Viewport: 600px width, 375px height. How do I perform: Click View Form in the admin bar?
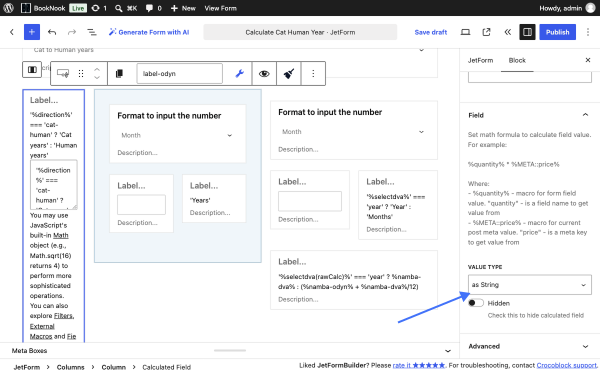click(x=220, y=8)
